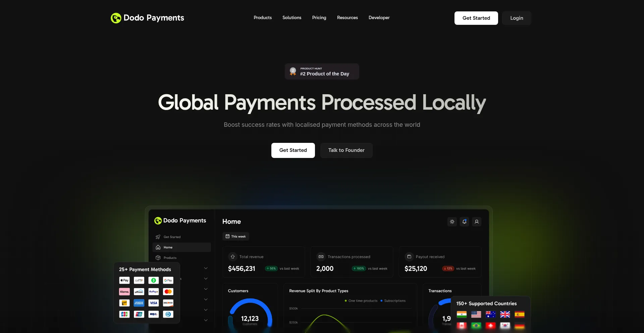Click the green One time products legend dot

pyautogui.click(x=346, y=301)
